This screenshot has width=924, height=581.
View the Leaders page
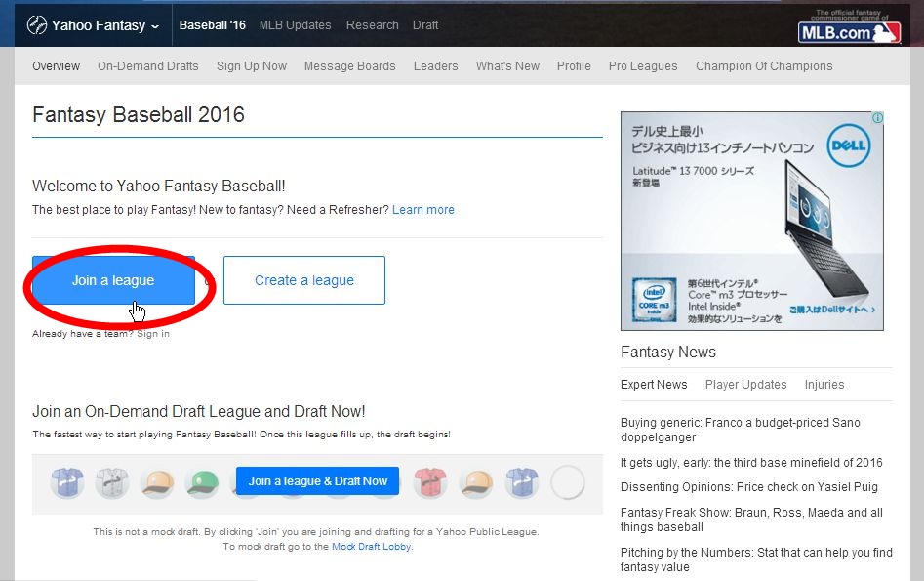click(435, 66)
